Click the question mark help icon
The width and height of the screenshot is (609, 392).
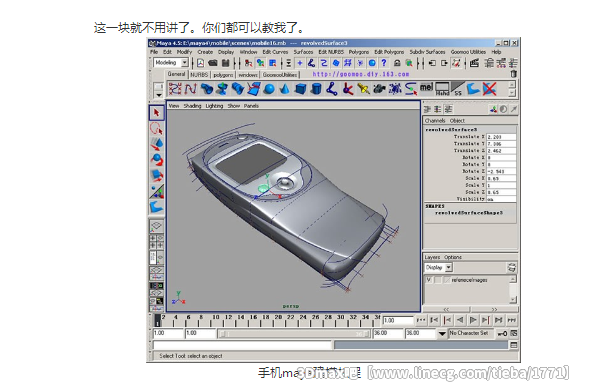(384, 63)
